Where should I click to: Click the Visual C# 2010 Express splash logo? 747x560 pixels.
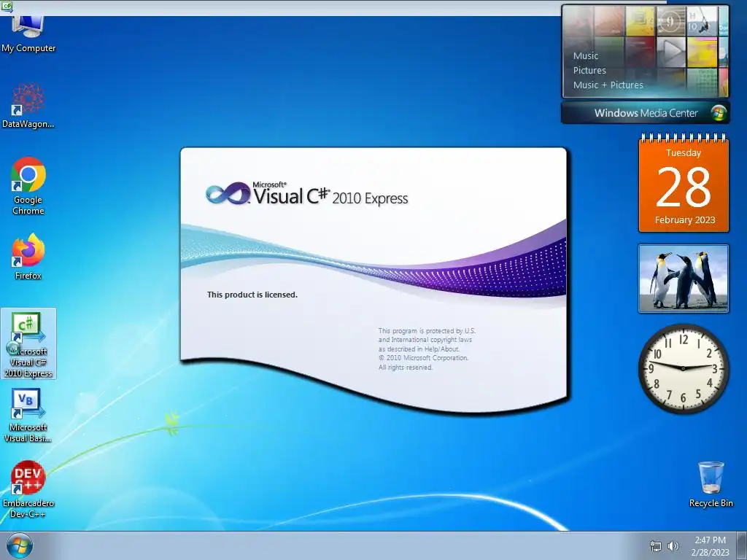[307, 194]
